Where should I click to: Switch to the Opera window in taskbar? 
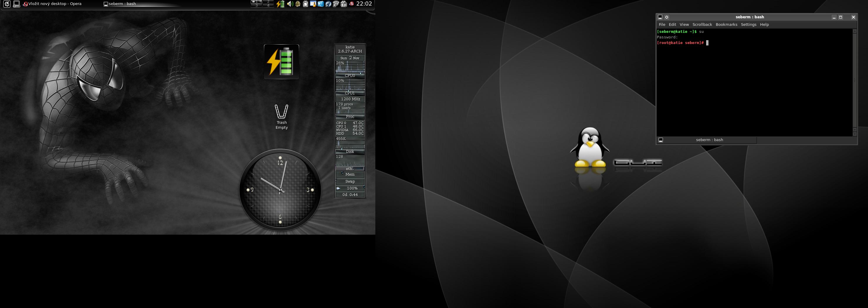pyautogui.click(x=52, y=4)
